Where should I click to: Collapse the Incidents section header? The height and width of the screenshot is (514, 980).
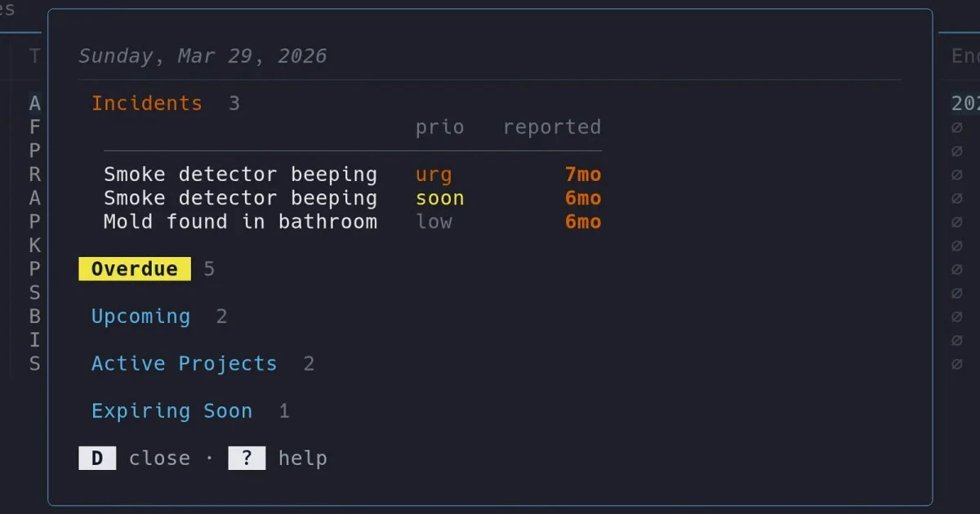147,104
